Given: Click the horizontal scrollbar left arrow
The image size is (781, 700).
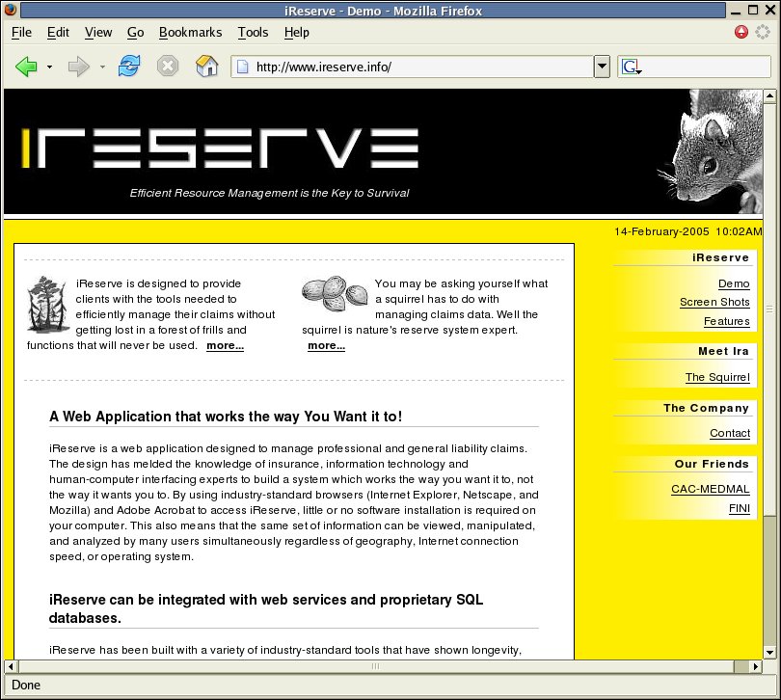Looking at the screenshot, I should tap(11, 666).
